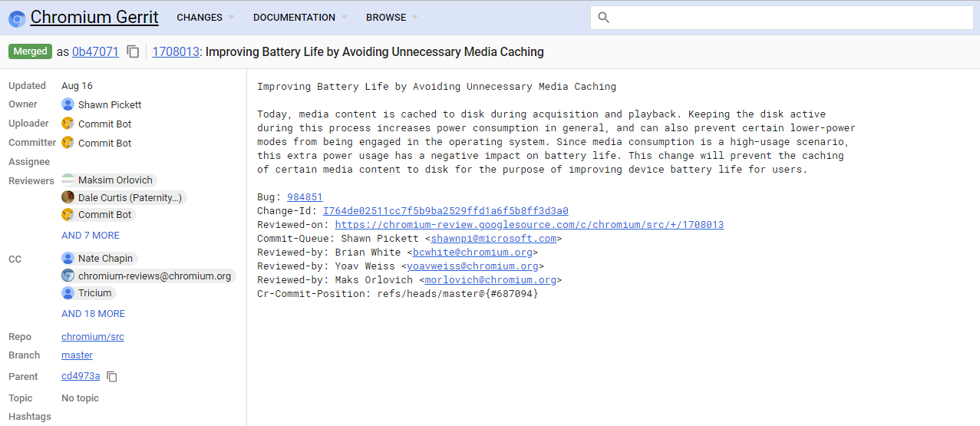Click the Chromium logo icon

(x=17, y=18)
